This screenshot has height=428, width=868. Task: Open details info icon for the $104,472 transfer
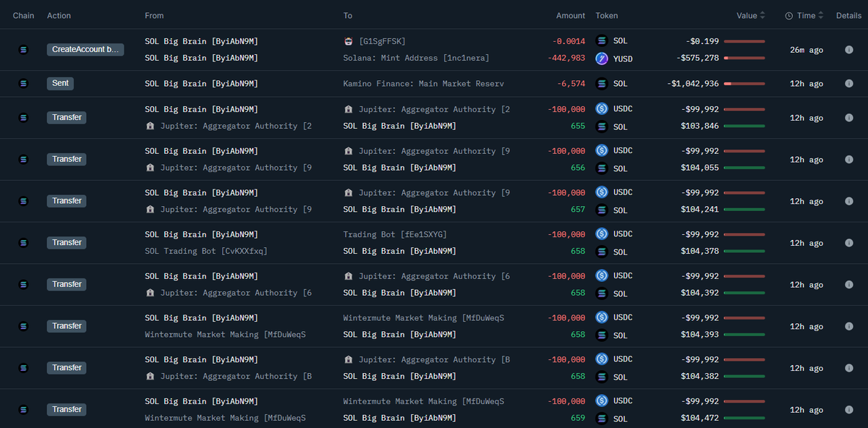pyautogui.click(x=849, y=410)
